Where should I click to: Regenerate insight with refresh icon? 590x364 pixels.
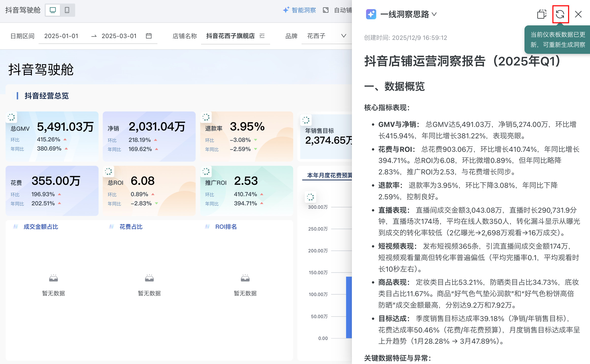pos(560,14)
